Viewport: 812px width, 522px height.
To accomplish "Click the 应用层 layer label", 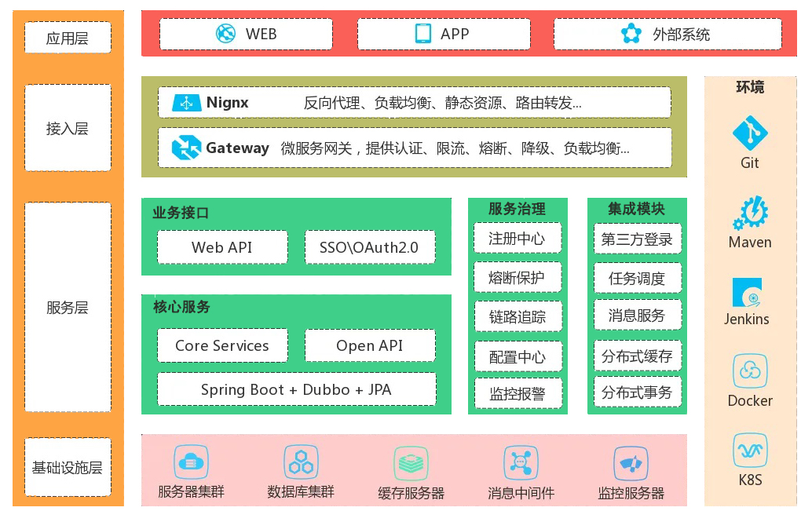I will pos(68,38).
